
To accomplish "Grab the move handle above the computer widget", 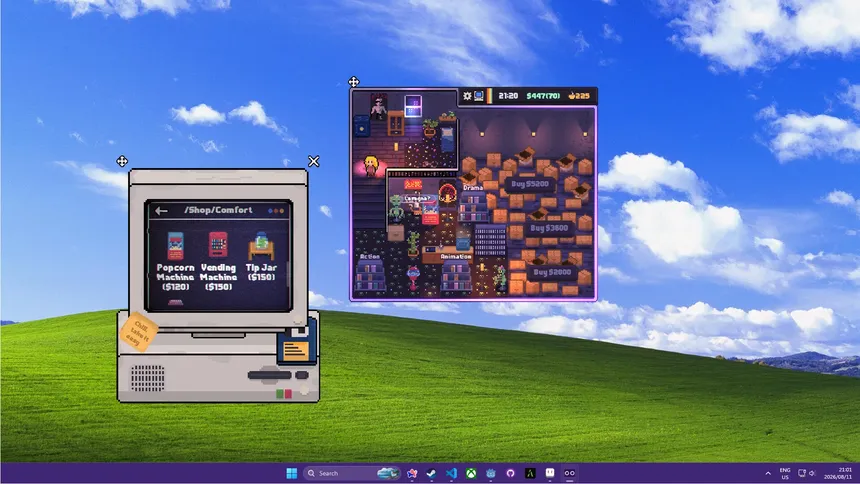I will pyautogui.click(x=122, y=161).
